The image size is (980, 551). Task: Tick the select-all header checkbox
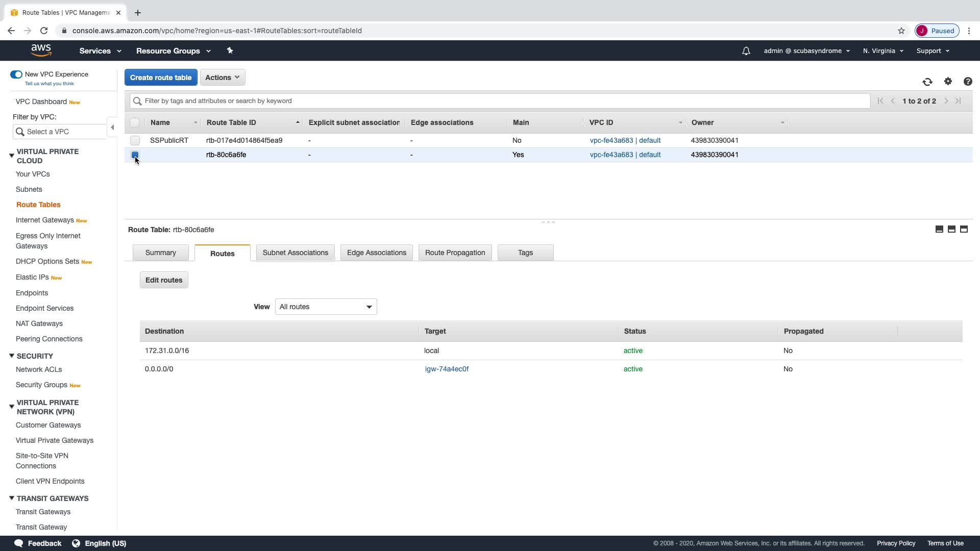tap(135, 122)
